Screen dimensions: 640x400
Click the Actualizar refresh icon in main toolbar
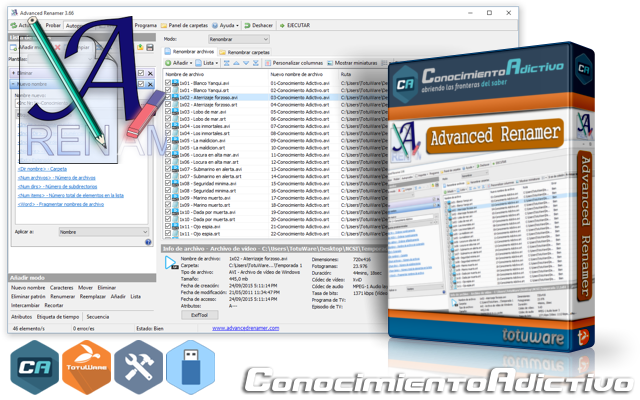14,25
